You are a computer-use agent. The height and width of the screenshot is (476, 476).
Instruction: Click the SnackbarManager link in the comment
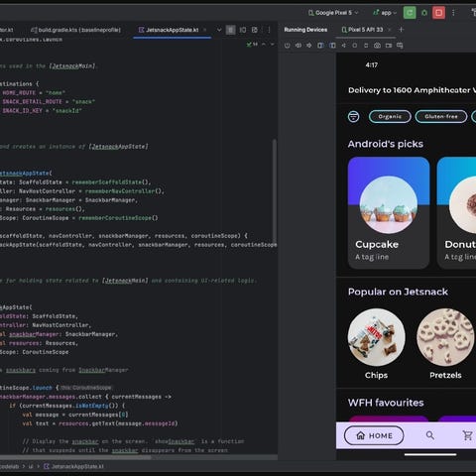point(103,370)
